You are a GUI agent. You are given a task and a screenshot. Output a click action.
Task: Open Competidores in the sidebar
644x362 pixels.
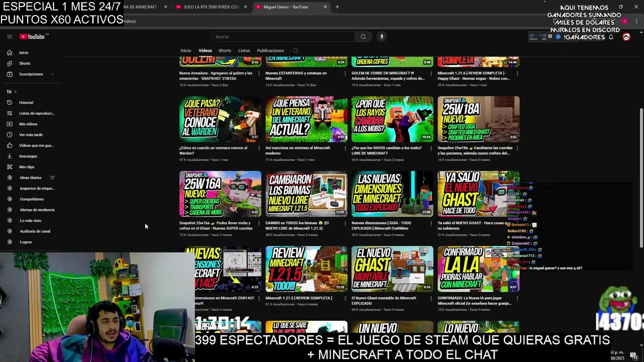[31, 199]
